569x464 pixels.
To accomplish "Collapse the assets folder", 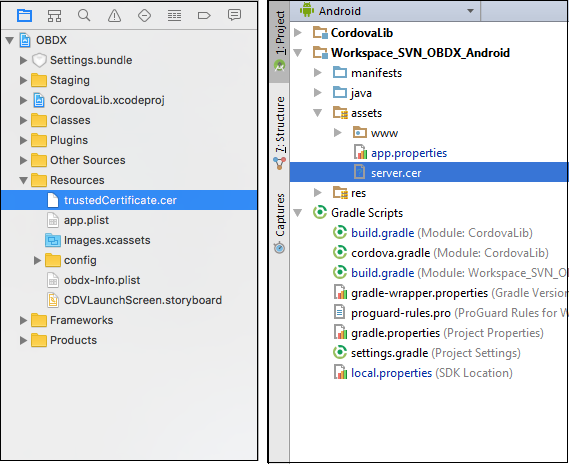I will [318, 113].
